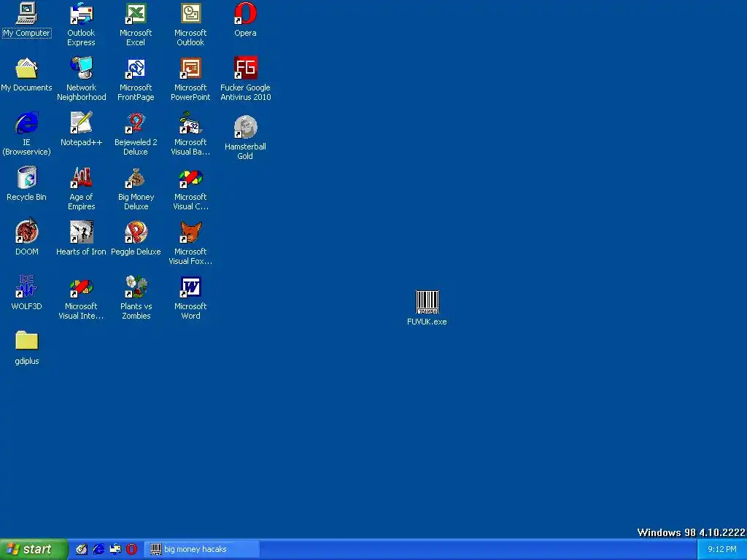
Task: Open the Start menu
Action: (34, 549)
